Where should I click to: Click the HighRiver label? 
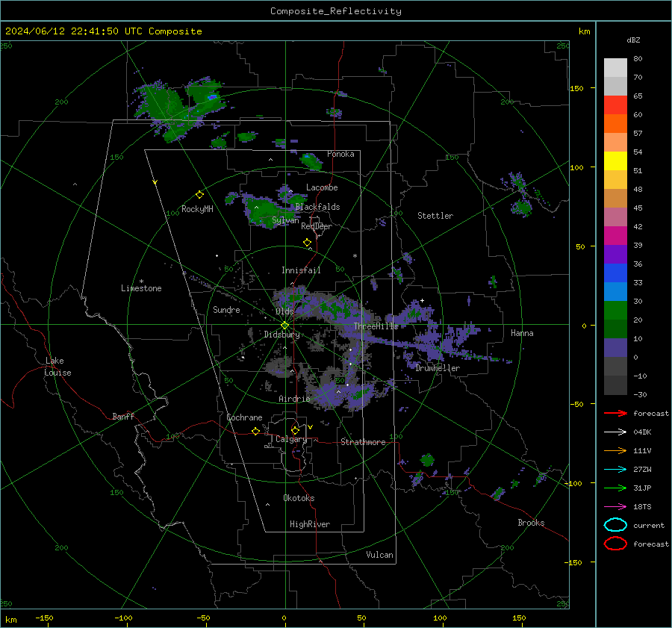pos(310,524)
